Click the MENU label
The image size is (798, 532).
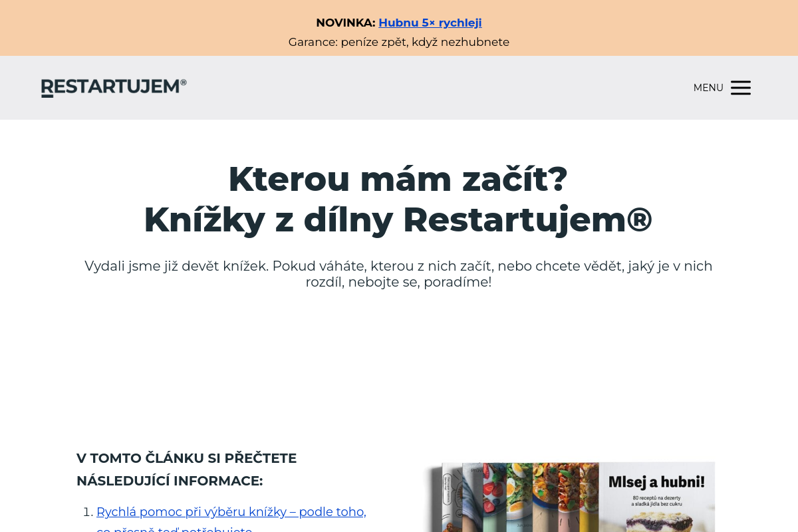click(708, 88)
